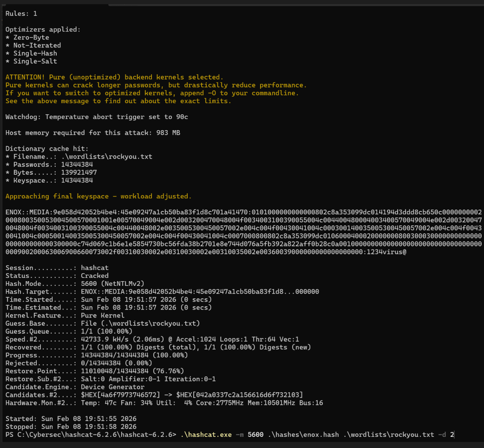The image size is (484, 448).
Task: Click the 'Guess.Base' rockyou.txt line
Action: tap(103, 323)
